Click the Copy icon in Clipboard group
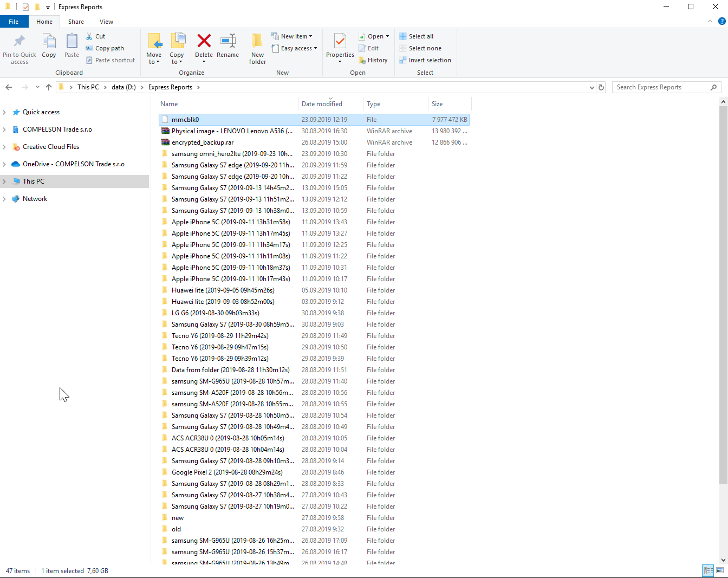This screenshot has height=578, width=728. click(x=49, y=41)
